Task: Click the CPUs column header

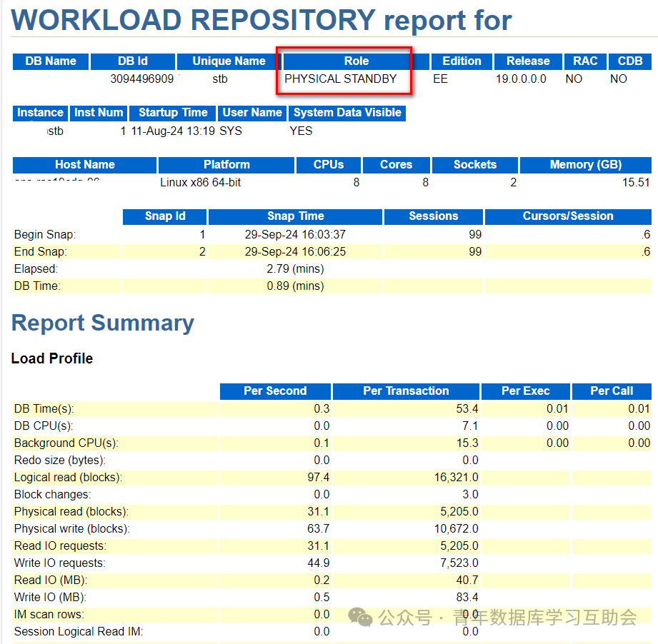Action: (x=329, y=165)
